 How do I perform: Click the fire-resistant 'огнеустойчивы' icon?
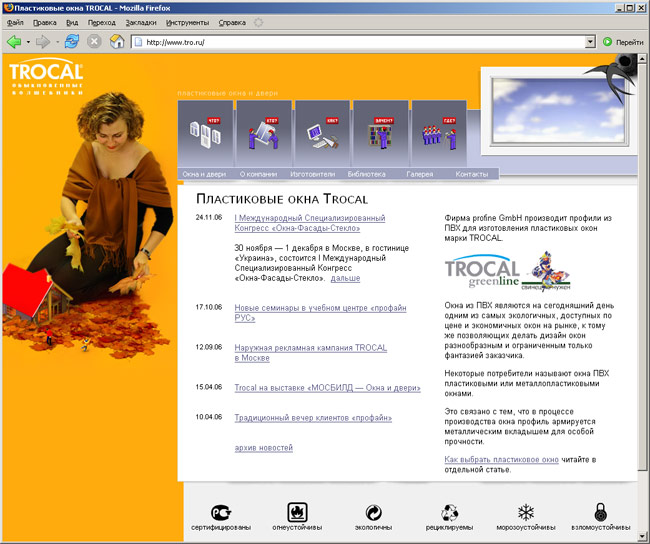[297, 512]
